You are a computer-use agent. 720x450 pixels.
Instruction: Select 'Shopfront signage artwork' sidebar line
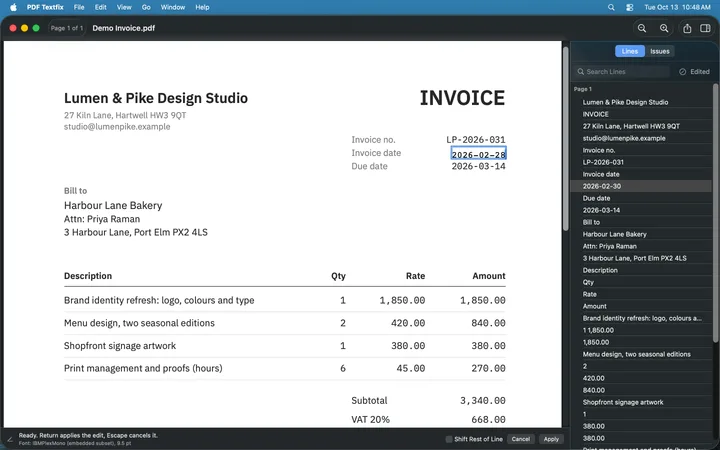point(641,402)
